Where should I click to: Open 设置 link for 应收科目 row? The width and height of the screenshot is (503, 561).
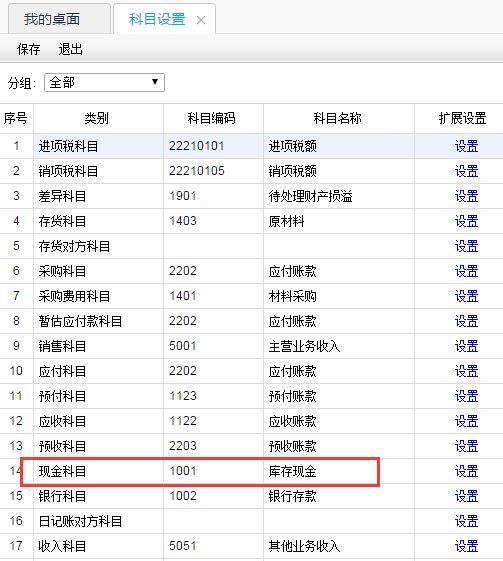click(x=466, y=421)
